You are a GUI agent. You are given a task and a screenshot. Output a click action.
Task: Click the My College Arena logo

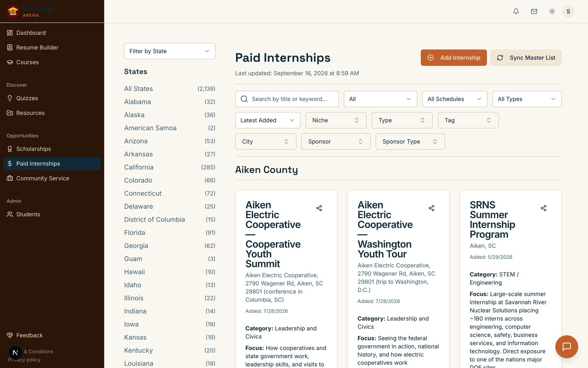point(31,11)
